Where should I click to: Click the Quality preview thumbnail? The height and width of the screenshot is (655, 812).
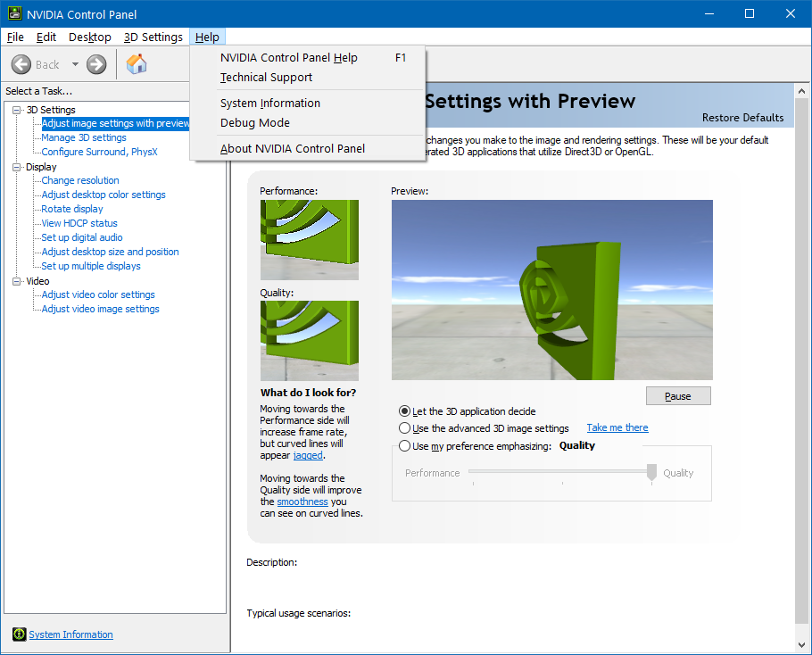click(x=309, y=341)
